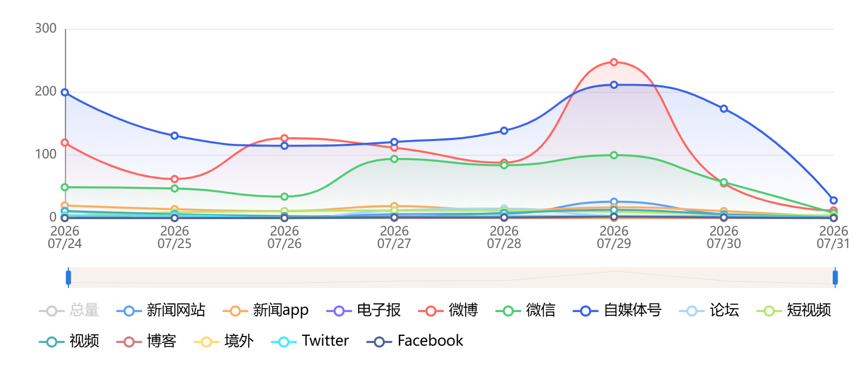Screen dimensions: 868x369
Task: Toggle the 新闻app legend item
Action: (265, 310)
